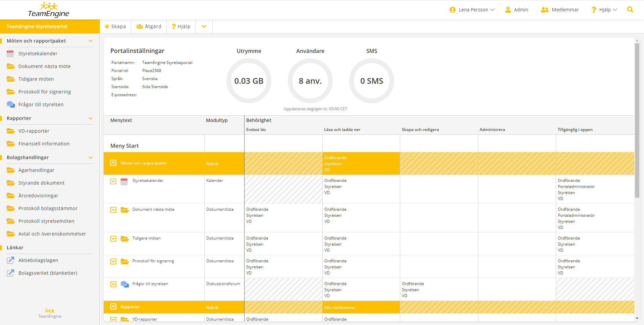Click the TeamEngine logo at top left

pyautogui.click(x=49, y=10)
